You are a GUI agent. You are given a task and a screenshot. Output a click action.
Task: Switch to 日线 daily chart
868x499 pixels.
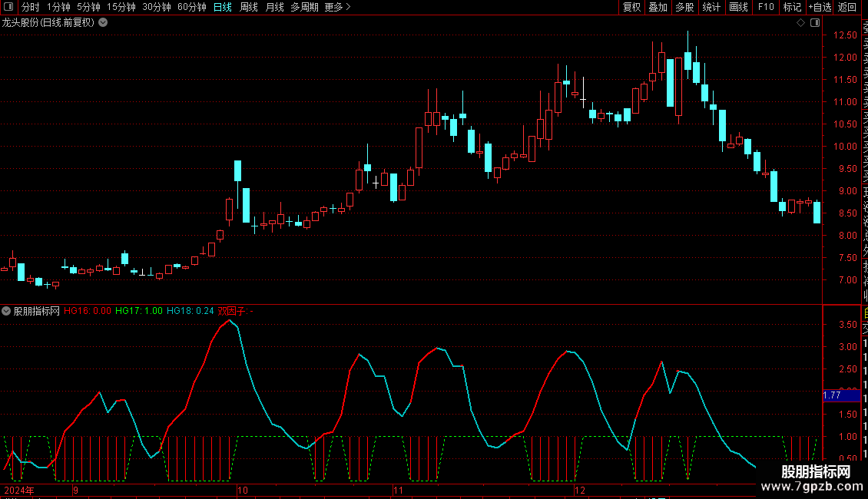click(x=223, y=7)
